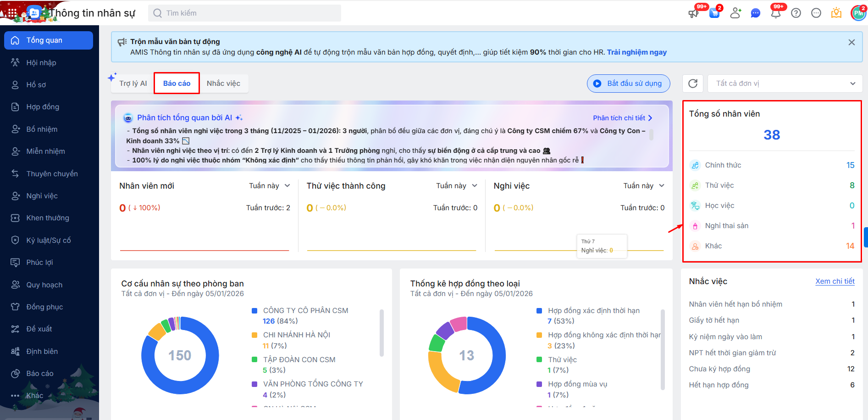Viewport: 868px width, 420px height.
Task: Click the add user icon
Action: [x=735, y=13]
